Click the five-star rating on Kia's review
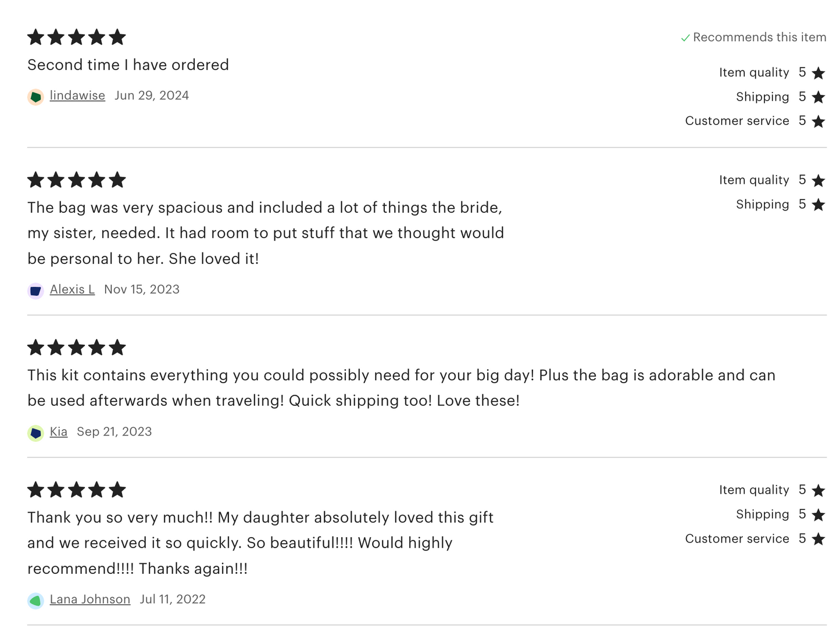Screen dimensions: 840x632 pos(76,348)
